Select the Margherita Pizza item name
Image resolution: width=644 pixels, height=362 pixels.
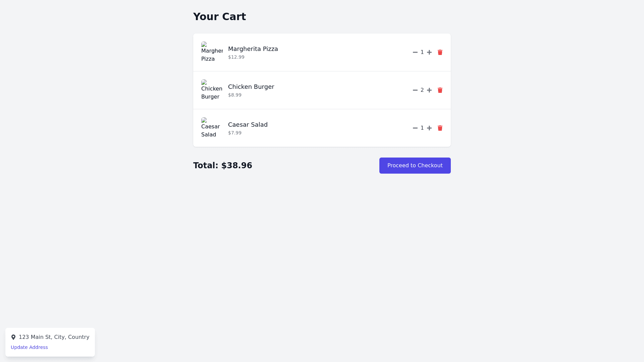(x=253, y=49)
